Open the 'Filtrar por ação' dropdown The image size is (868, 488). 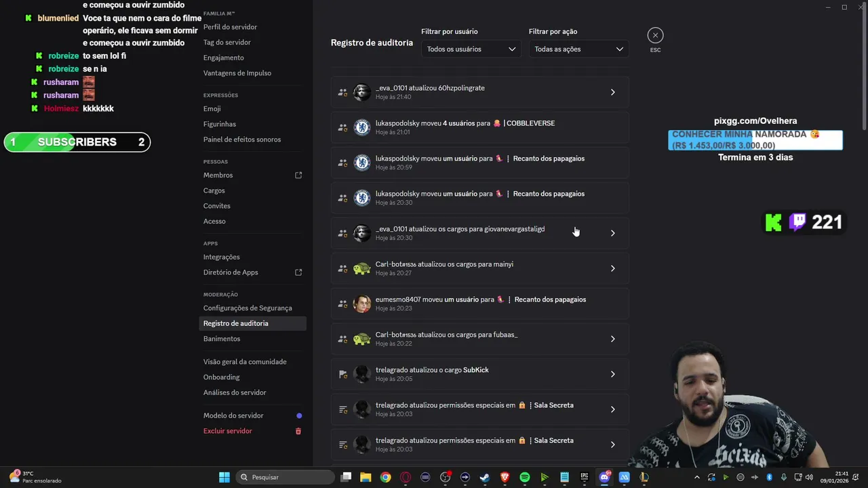click(x=578, y=49)
